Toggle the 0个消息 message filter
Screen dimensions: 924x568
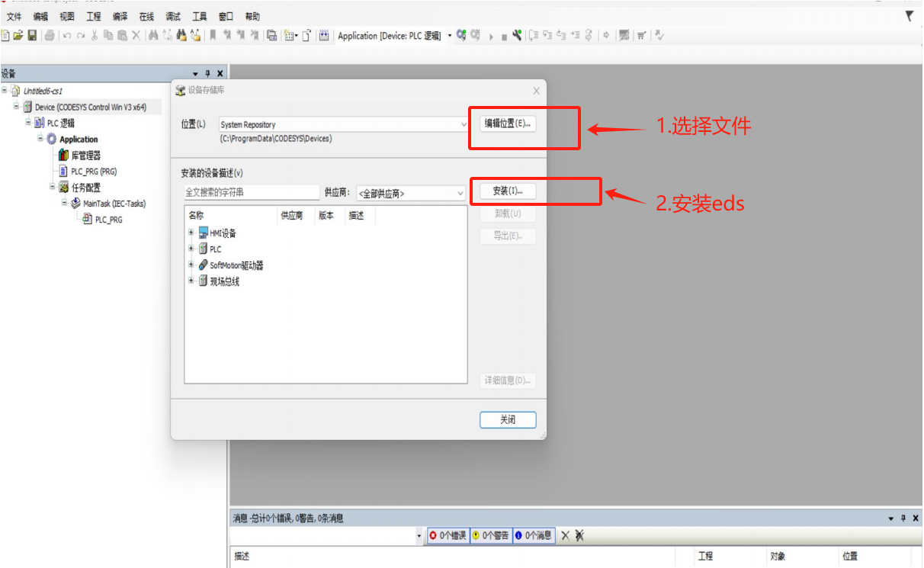tap(534, 536)
